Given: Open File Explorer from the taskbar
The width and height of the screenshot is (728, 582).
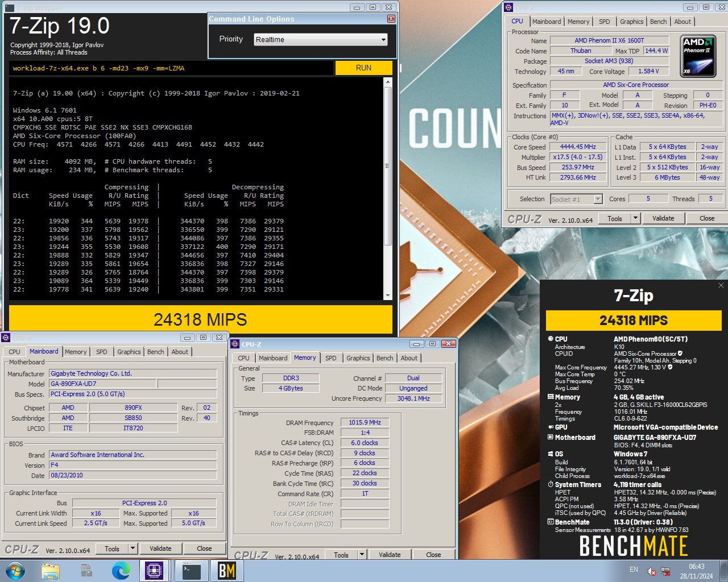Looking at the screenshot, I should (x=51, y=571).
